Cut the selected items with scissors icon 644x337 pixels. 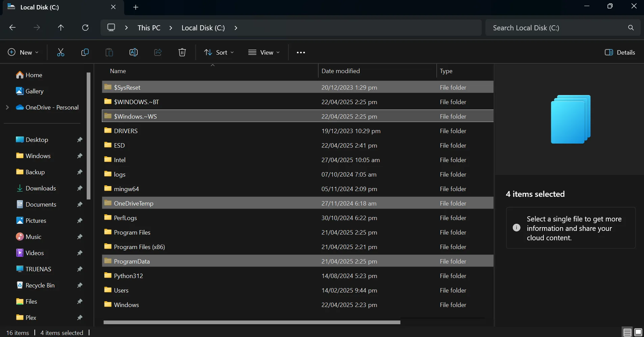61,52
